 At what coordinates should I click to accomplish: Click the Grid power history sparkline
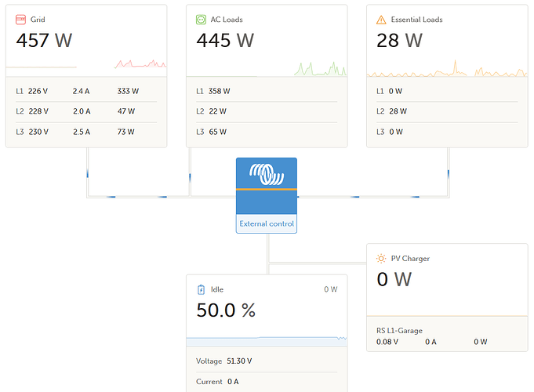click(x=86, y=64)
